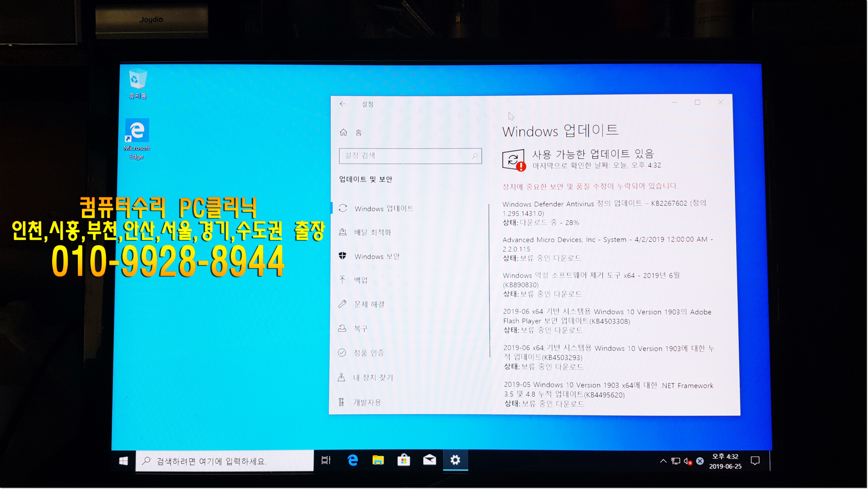Click the Recovery icon in sidebar
This screenshot has height=489, width=868.
342,328
